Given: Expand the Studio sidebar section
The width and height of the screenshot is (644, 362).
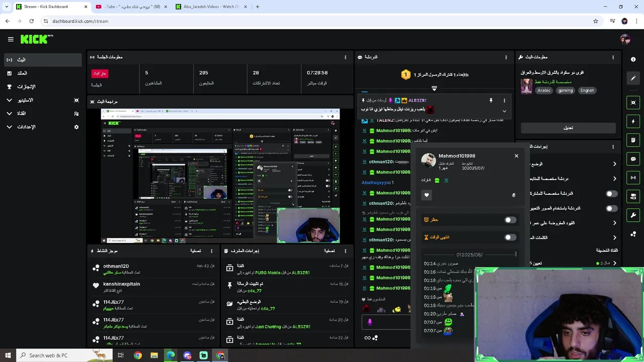Looking at the screenshot, I should [x=9, y=100].
